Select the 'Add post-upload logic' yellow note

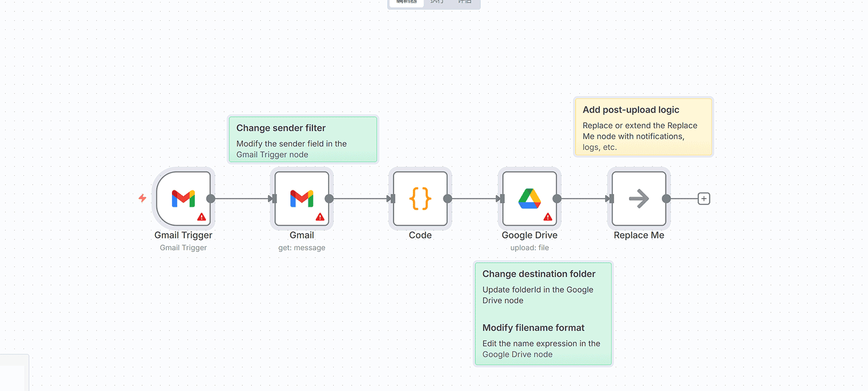[x=643, y=127]
